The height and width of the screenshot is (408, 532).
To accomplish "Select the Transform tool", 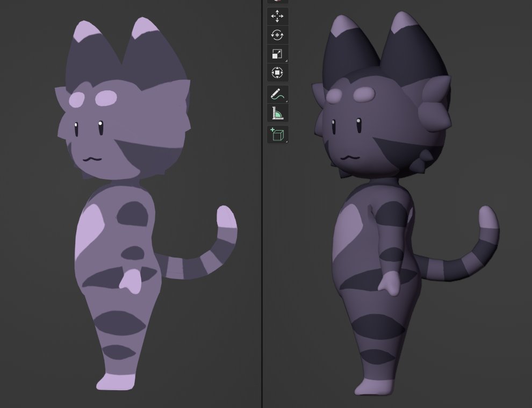I will tap(277, 72).
